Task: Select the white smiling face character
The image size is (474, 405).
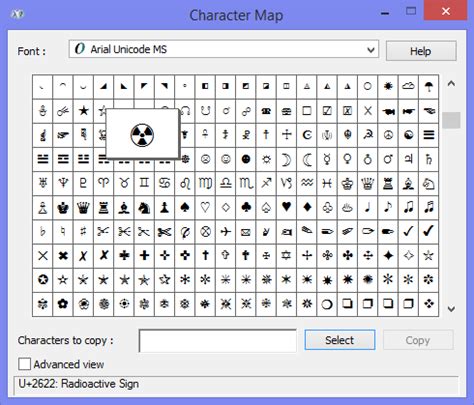Action: coord(226,159)
